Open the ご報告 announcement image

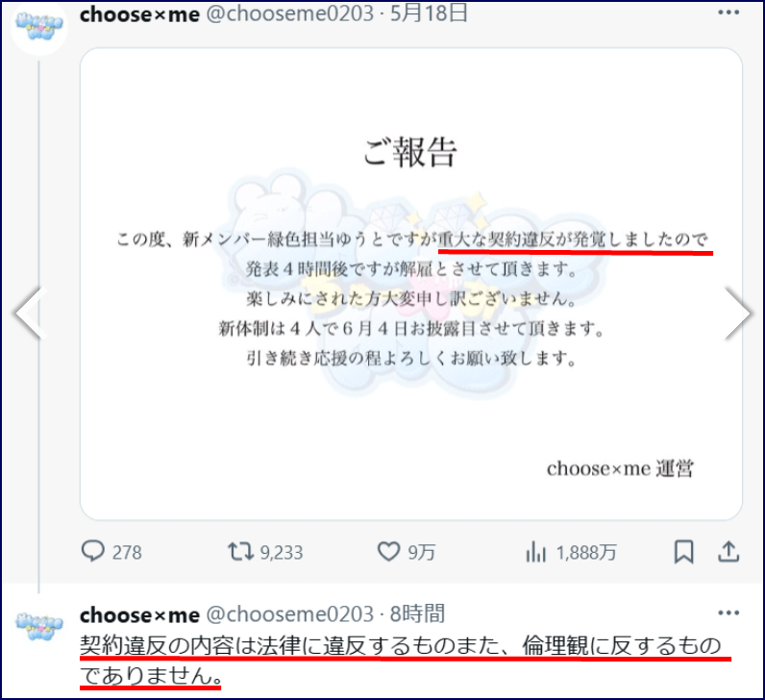(x=410, y=284)
